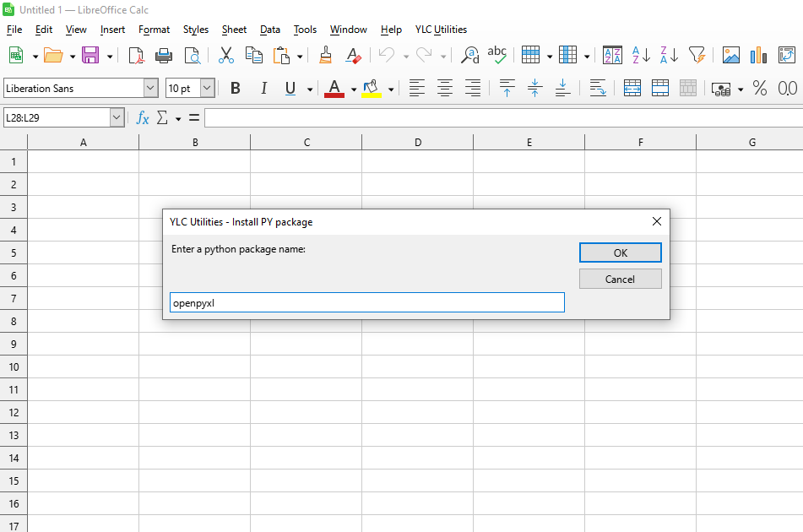Open the font name dropdown
The image size is (803, 532).
(150, 89)
